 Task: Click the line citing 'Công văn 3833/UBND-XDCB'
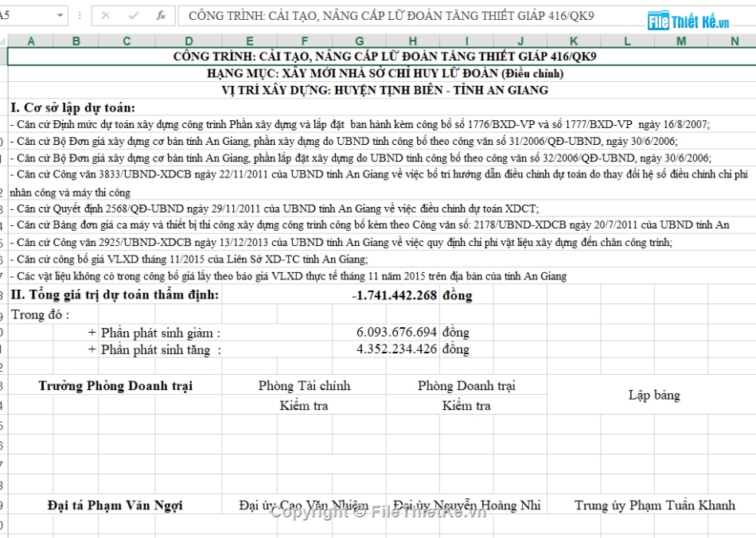tap(379, 183)
